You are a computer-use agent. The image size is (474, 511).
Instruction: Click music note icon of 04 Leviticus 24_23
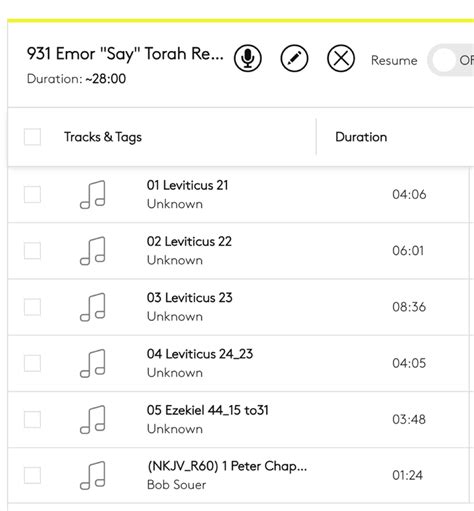click(x=93, y=363)
